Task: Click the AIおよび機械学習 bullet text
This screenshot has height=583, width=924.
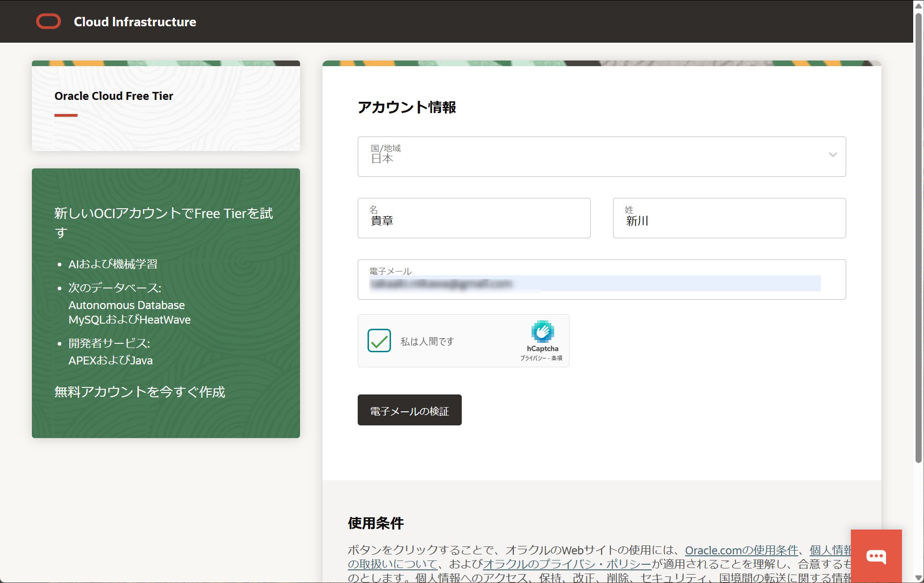Action: point(113,264)
